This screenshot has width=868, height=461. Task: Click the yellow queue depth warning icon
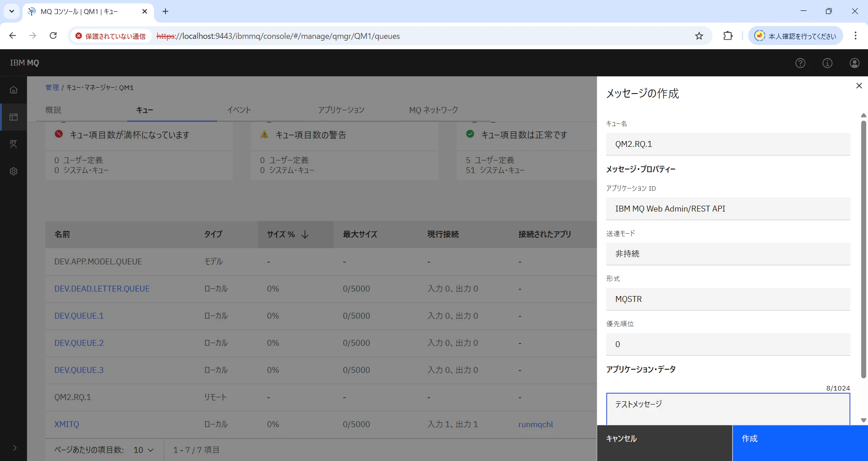click(x=264, y=134)
